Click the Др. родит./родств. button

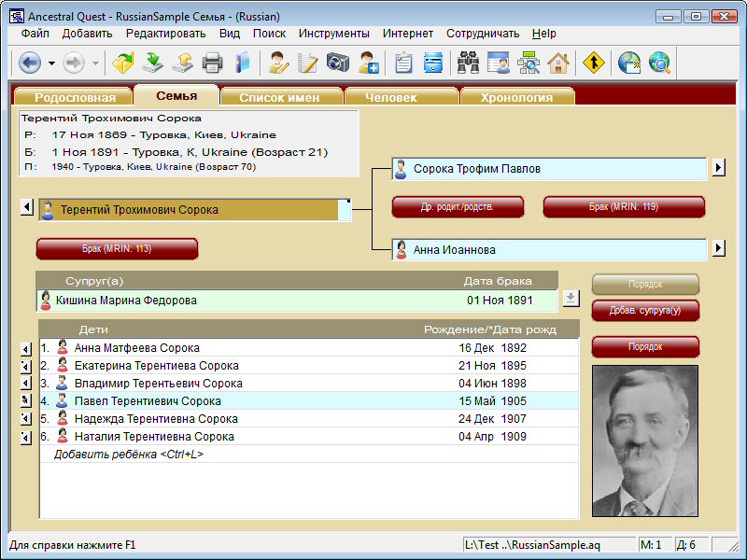458,206
